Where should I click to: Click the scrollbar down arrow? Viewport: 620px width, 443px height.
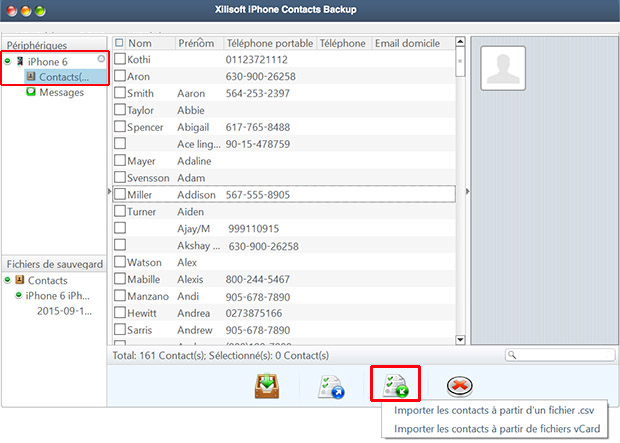[460, 339]
